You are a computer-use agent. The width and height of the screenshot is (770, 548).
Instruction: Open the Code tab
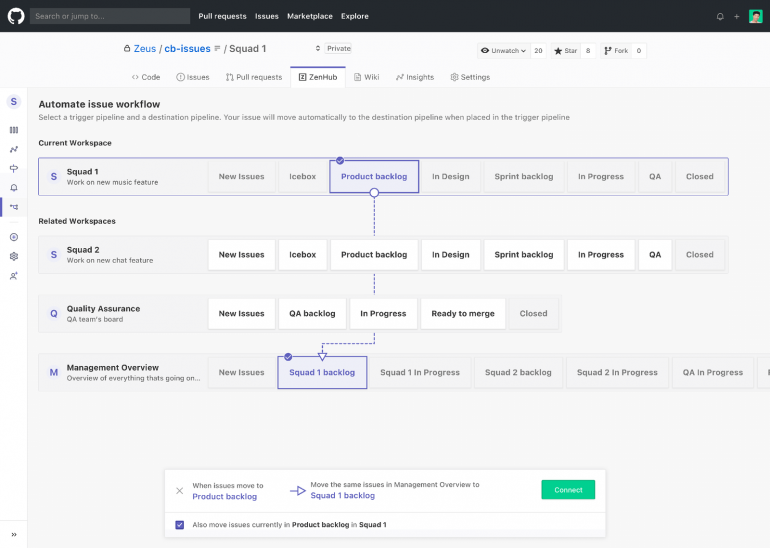146,77
